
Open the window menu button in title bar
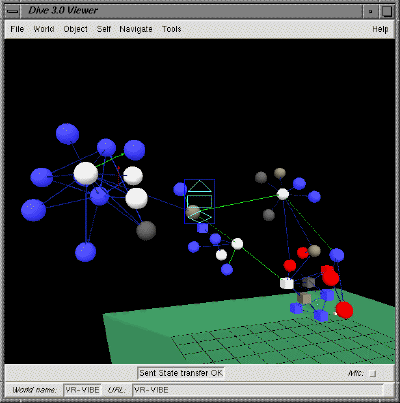tap(13, 11)
